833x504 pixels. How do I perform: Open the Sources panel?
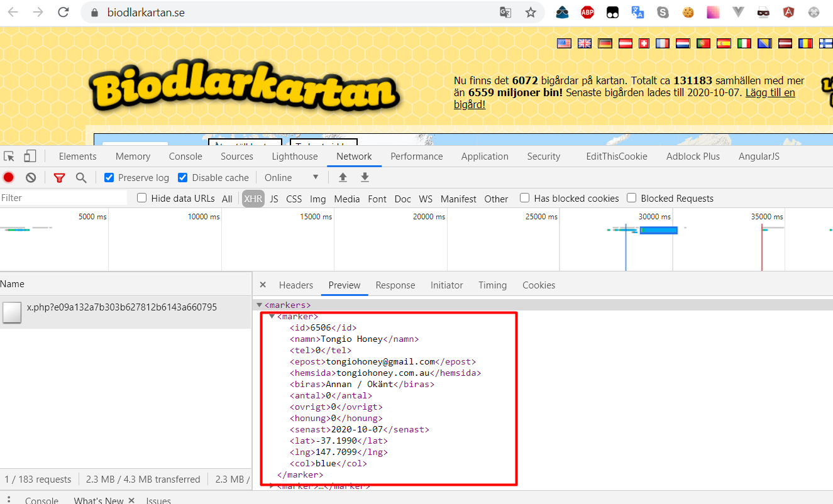coord(237,156)
